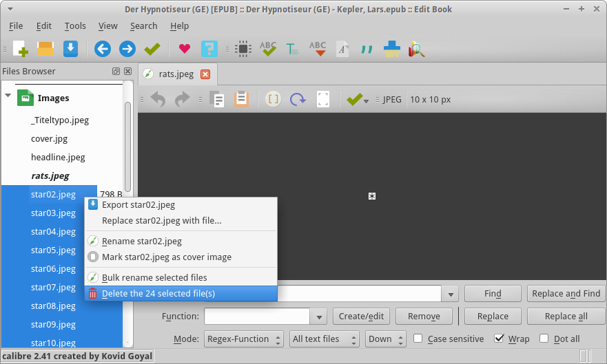Viewport: 607px width, 364px height.
Task: Open the Function dropdown arrow
Action: [318, 317]
